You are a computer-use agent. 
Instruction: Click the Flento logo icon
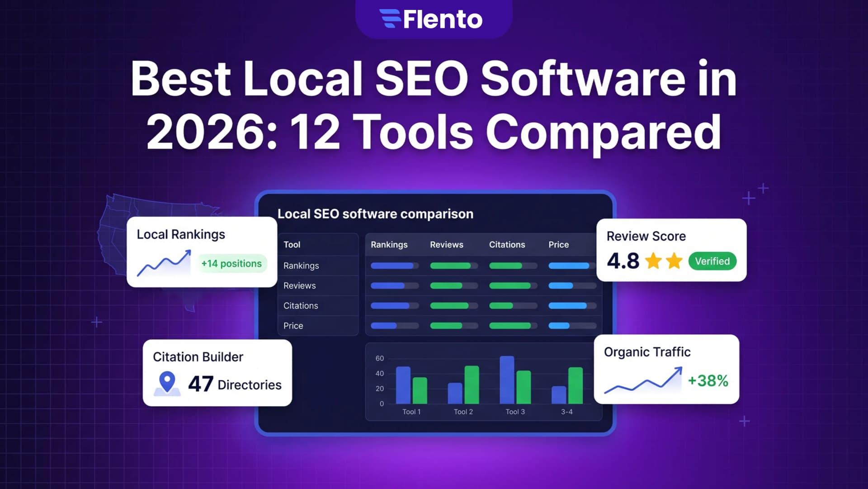click(x=390, y=19)
